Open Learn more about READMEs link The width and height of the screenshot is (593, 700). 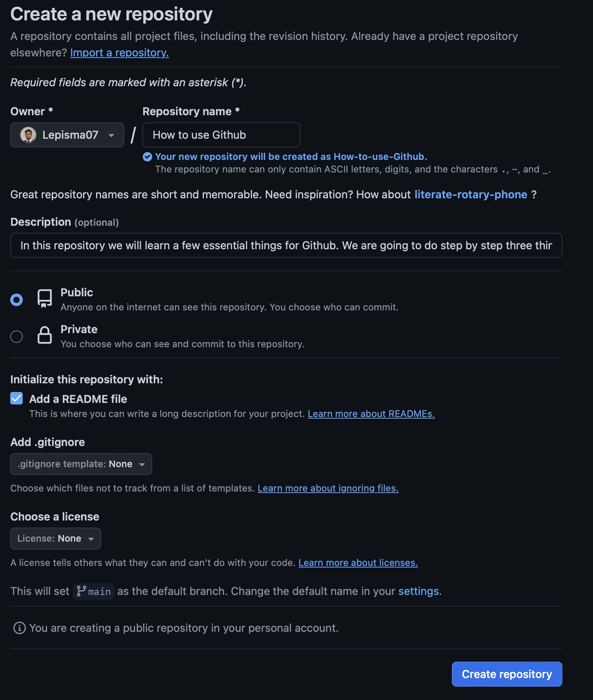(371, 414)
